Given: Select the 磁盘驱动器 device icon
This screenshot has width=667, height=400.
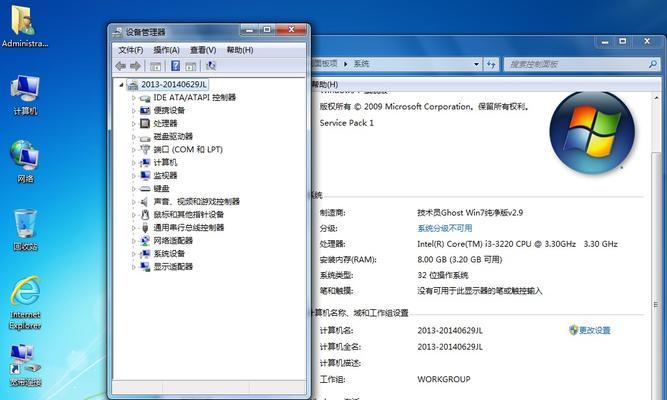Looking at the screenshot, I should pyautogui.click(x=145, y=137).
